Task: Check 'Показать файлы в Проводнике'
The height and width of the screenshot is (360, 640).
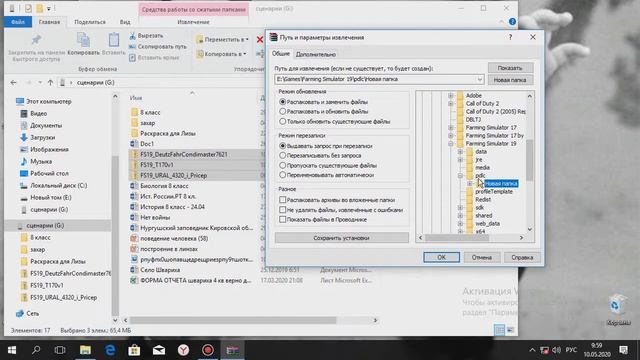Action: [282, 219]
